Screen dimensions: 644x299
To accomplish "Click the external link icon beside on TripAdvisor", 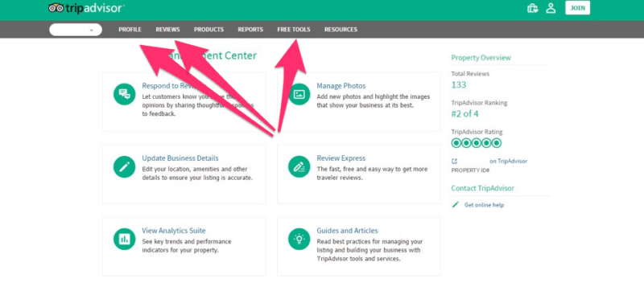I will point(454,162).
